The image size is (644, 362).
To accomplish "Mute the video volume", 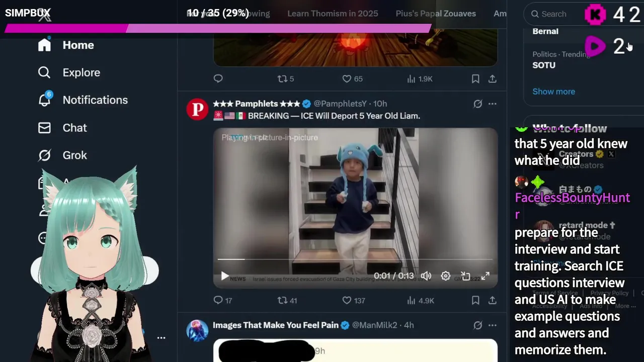I will 426,276.
